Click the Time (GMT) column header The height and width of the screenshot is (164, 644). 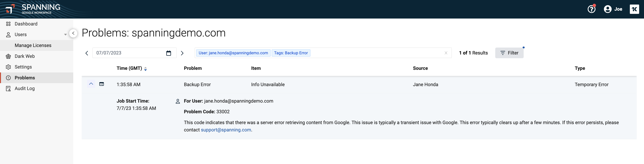point(129,68)
